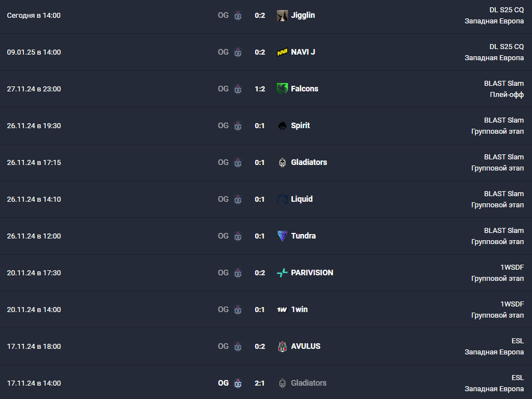Click the 1win team logo
The height and width of the screenshot is (399, 532).
pos(282,309)
